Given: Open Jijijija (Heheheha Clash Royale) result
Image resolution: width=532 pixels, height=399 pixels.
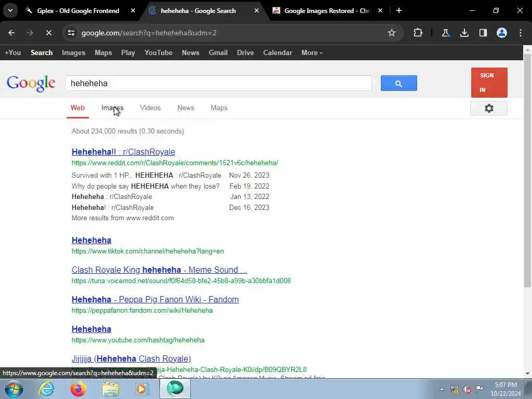Looking at the screenshot, I should point(131,358).
